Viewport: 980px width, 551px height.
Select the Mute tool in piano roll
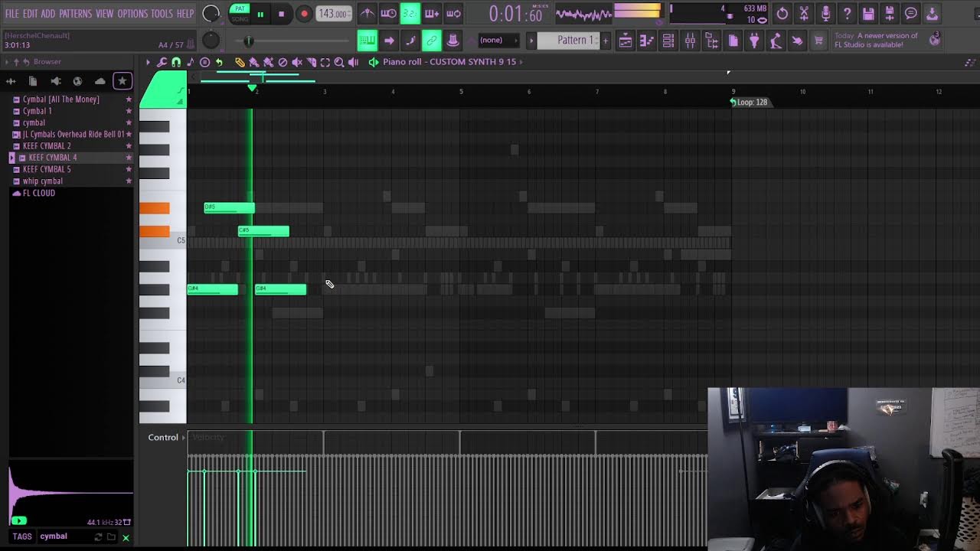pos(297,62)
